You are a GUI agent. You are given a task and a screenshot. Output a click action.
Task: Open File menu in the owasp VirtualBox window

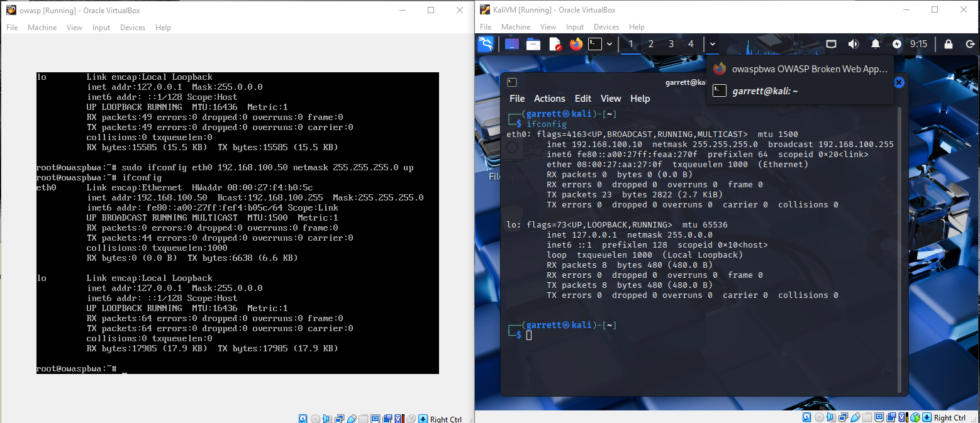12,28
